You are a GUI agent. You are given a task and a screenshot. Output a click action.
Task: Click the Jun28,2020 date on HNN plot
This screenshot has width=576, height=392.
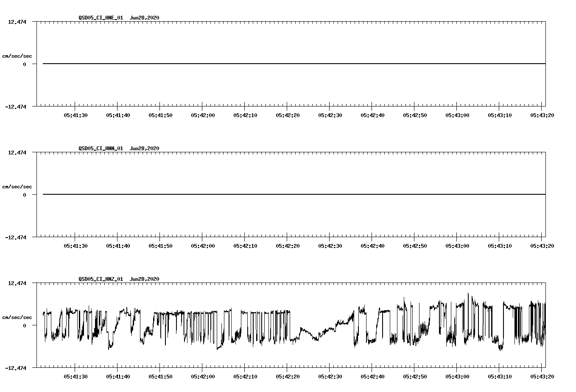point(145,148)
